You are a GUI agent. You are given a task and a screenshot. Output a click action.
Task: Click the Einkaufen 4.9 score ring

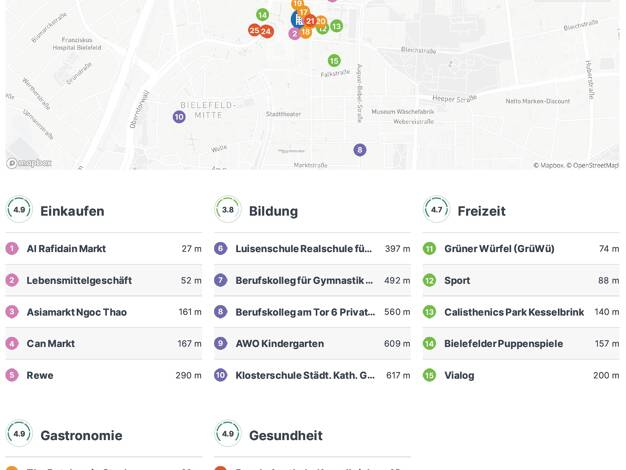(19, 210)
